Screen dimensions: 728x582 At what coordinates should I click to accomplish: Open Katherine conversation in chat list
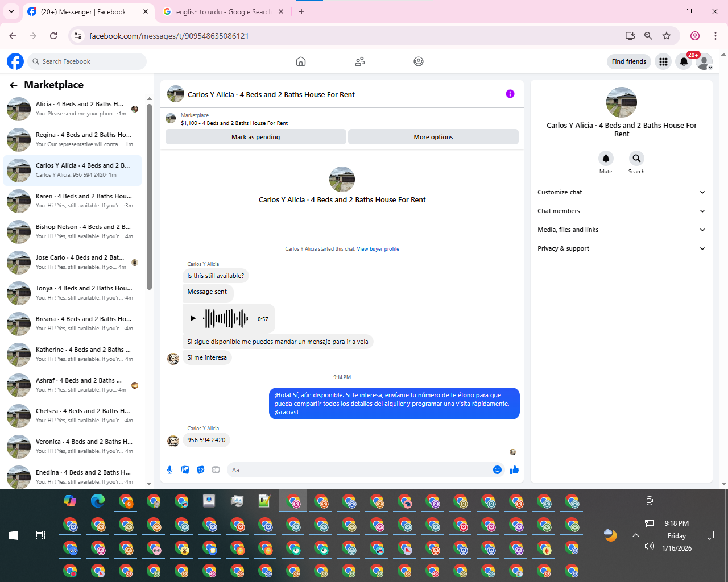coord(73,354)
